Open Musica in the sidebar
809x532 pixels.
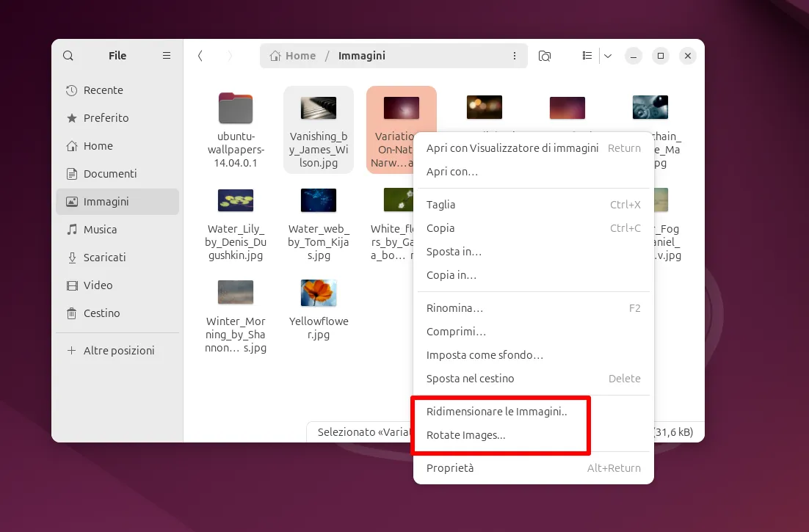(x=117, y=230)
